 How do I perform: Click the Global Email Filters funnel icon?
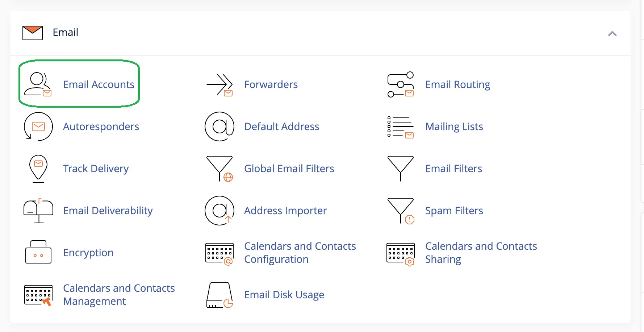(x=219, y=169)
